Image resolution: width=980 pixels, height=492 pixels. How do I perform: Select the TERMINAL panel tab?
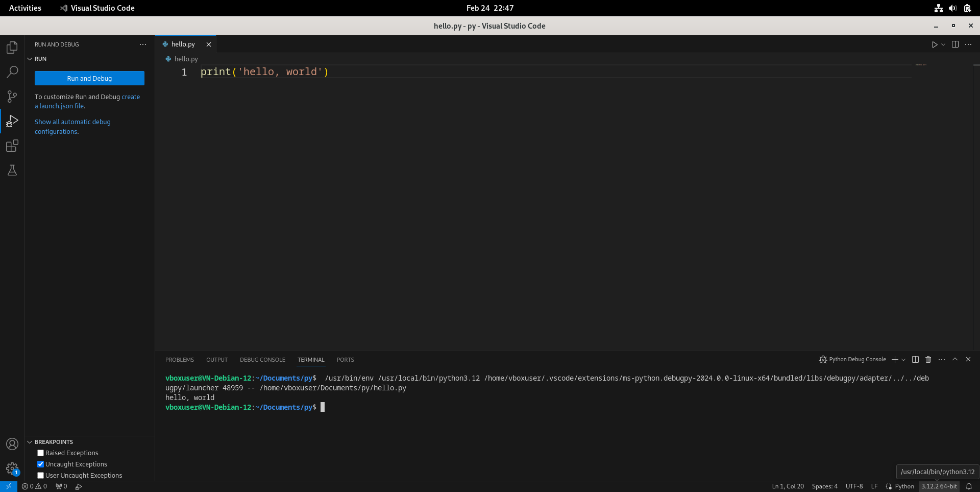(x=311, y=360)
